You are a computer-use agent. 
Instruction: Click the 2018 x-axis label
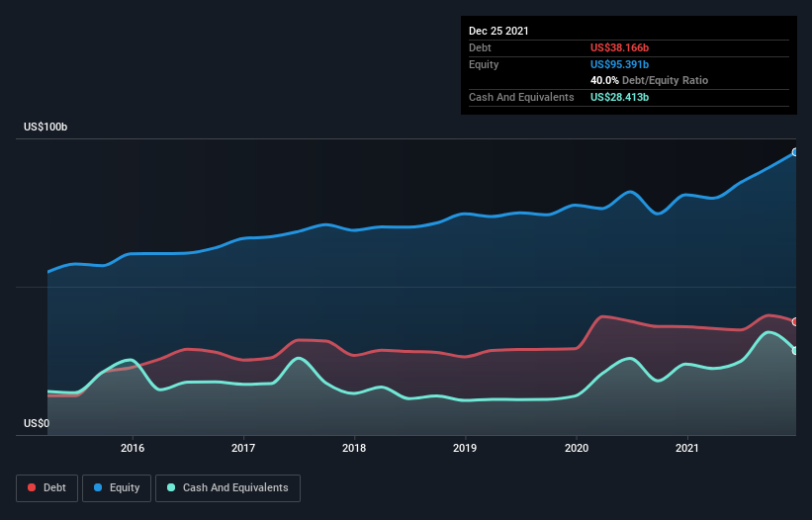[x=354, y=448]
